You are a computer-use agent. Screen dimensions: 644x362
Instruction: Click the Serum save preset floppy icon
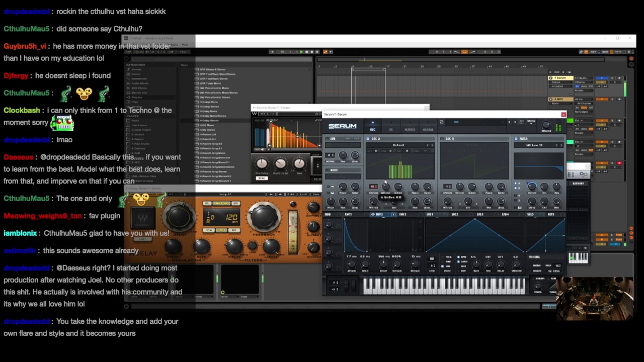441,122
